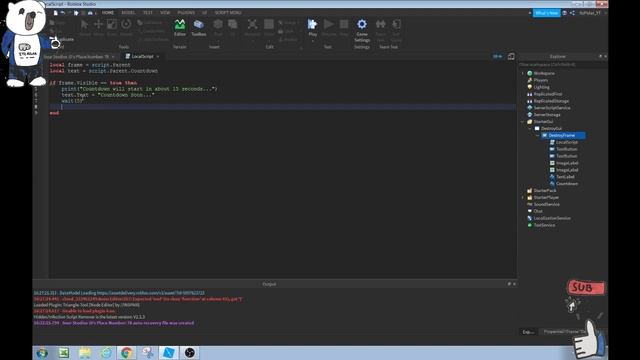Open OBS Studio from the taskbar
The image size is (640, 360).
[189, 353]
